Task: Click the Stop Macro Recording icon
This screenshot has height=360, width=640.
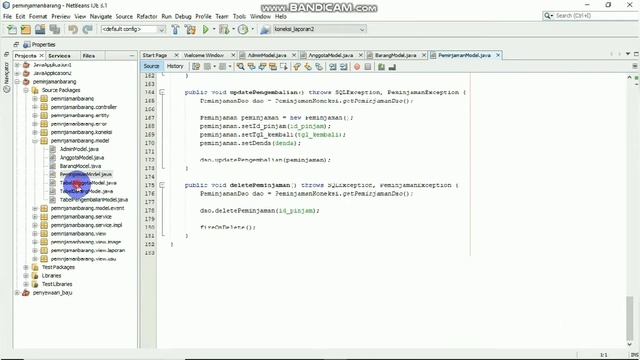Action: click(x=368, y=67)
